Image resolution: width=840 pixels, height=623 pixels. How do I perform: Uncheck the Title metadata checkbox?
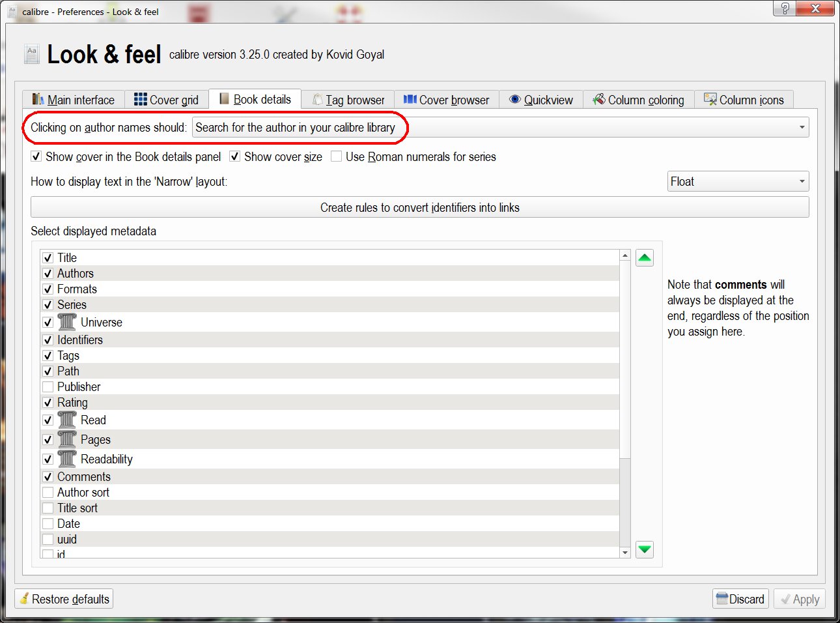48,257
